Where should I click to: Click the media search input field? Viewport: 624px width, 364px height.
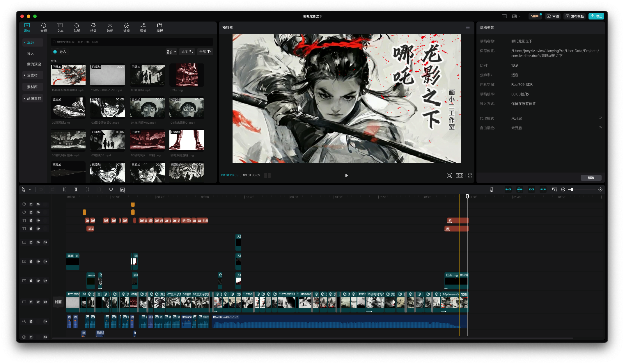click(x=132, y=42)
